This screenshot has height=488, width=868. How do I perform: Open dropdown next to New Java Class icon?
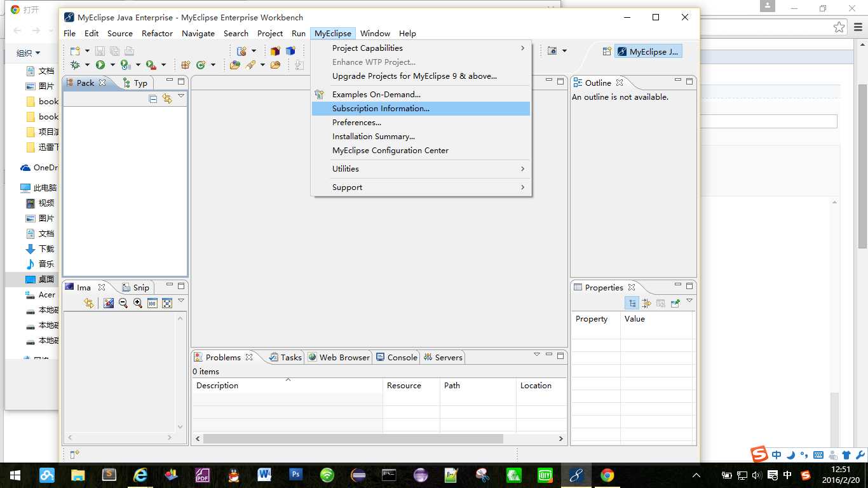[213, 65]
